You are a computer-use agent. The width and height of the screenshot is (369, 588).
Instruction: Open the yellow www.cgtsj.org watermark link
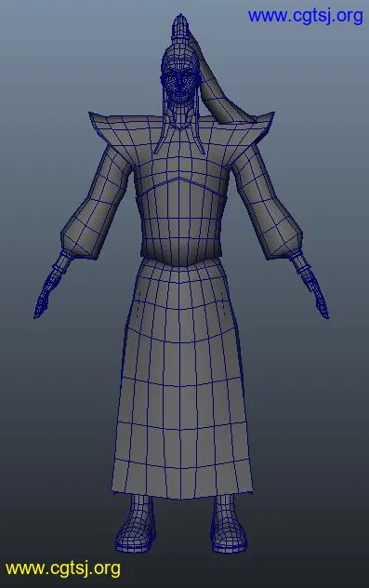63,568
